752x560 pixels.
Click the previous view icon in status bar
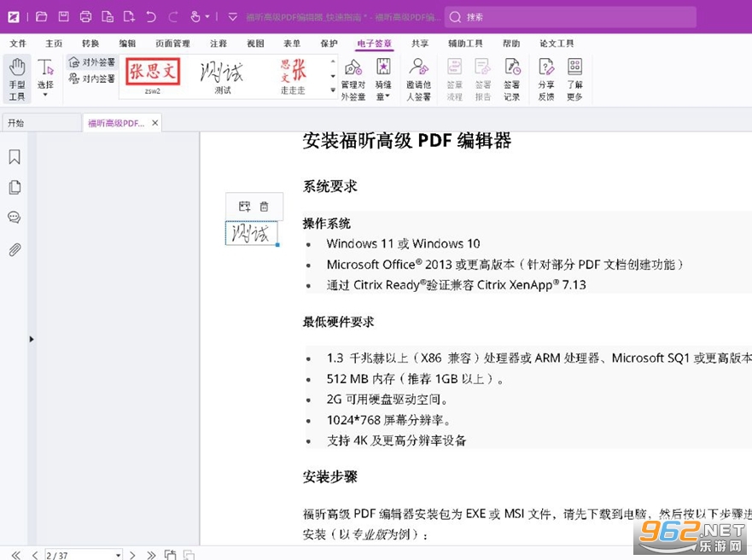(x=170, y=555)
